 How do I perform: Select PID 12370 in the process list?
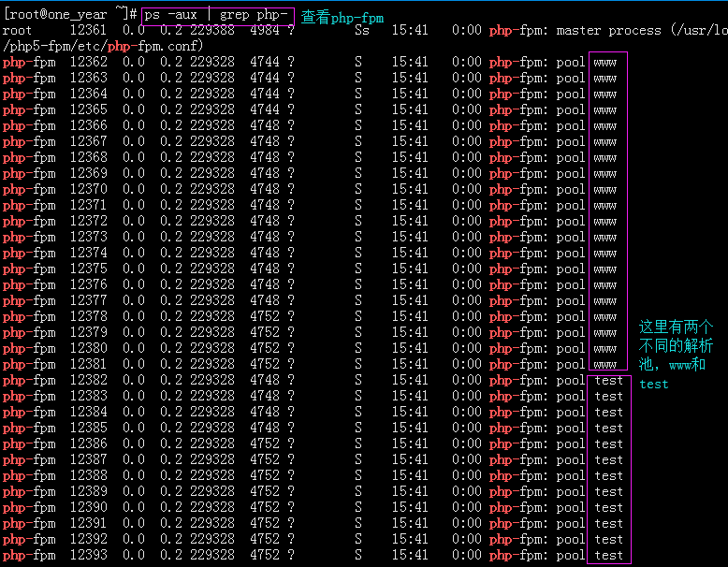(88, 189)
